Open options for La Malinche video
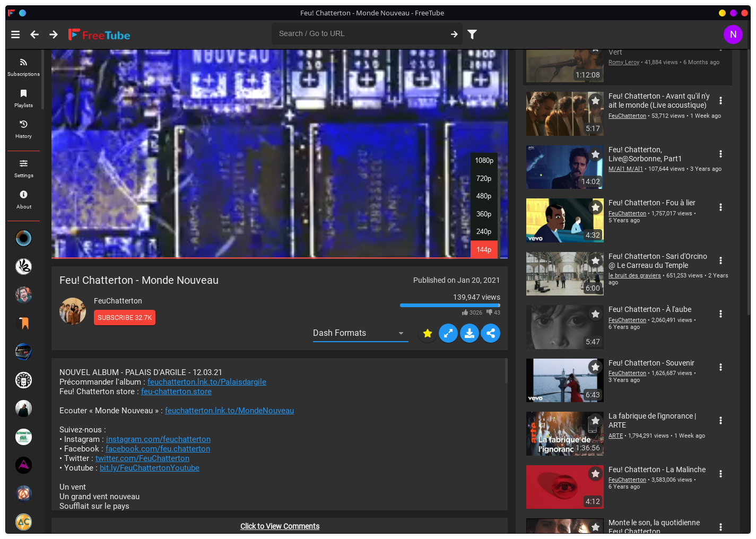The width and height of the screenshot is (756, 539). [x=720, y=474]
